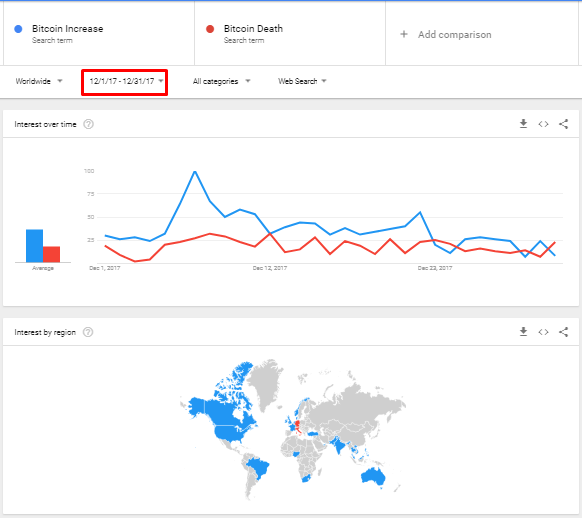The width and height of the screenshot is (582, 518).
Task: Select the Bitcoin Death search term
Action: click(x=253, y=29)
